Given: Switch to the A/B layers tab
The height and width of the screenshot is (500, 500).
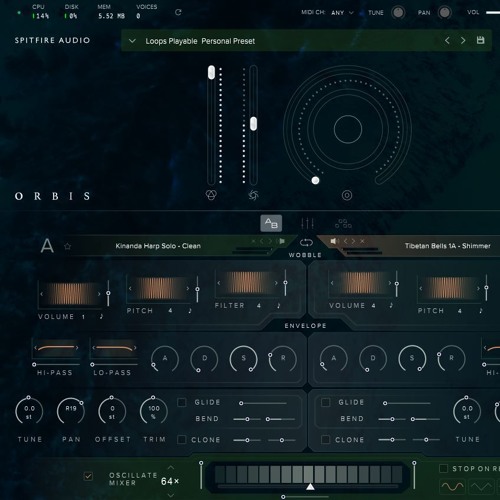Looking at the screenshot, I should (x=271, y=223).
